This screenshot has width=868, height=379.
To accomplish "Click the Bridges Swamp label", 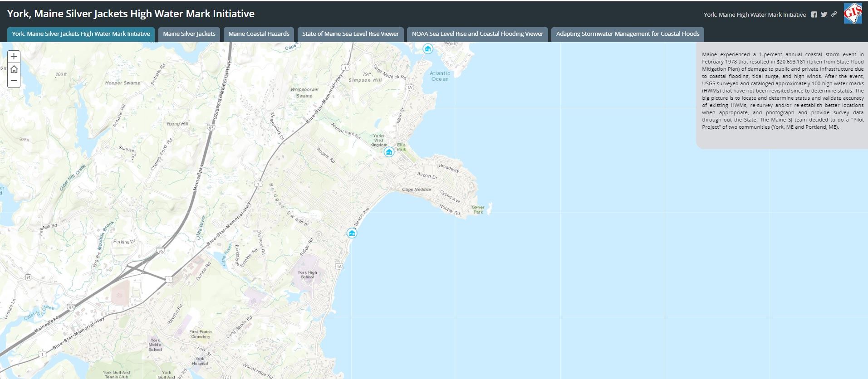I will click(x=288, y=204).
